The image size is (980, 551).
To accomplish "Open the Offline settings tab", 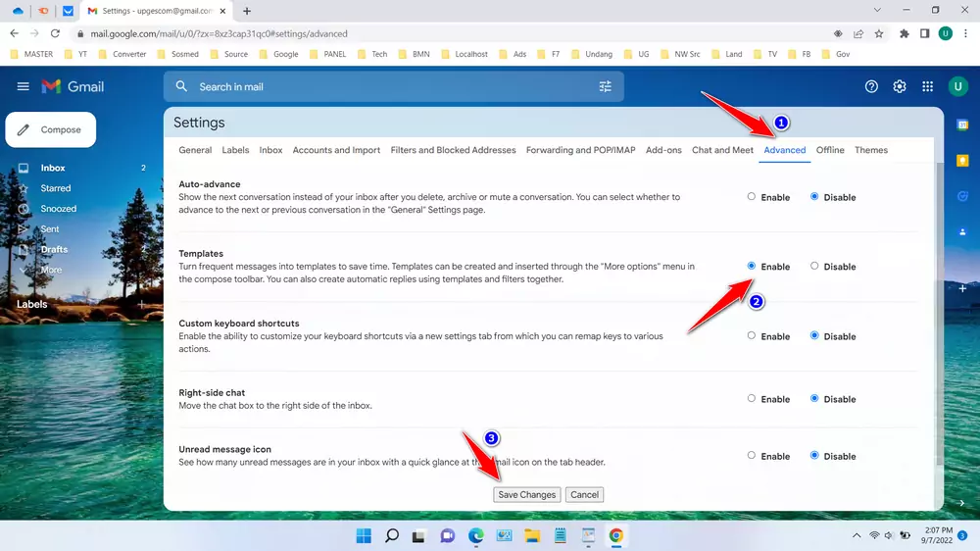I will point(830,150).
